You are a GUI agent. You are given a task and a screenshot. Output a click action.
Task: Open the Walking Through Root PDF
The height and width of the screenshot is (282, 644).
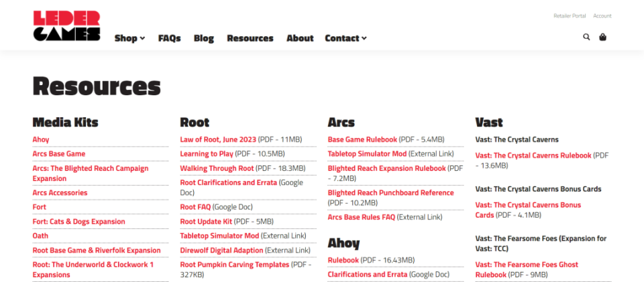point(217,168)
